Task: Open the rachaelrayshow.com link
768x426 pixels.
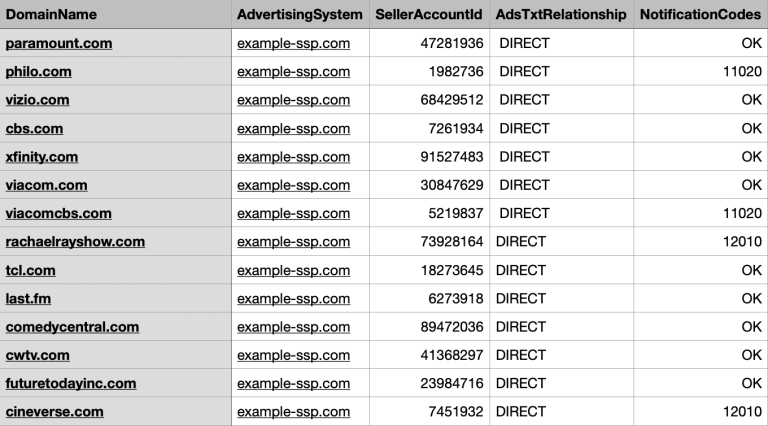Action: click(75, 241)
